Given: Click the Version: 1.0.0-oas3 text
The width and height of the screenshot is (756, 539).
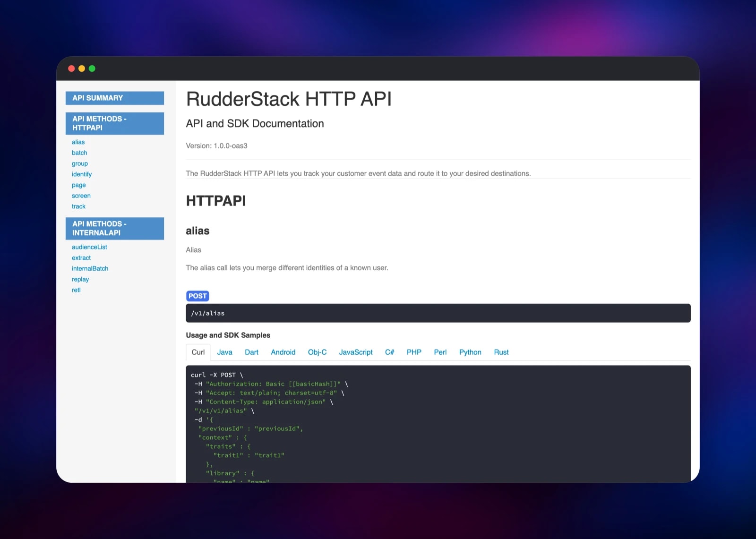Looking at the screenshot, I should (x=217, y=146).
